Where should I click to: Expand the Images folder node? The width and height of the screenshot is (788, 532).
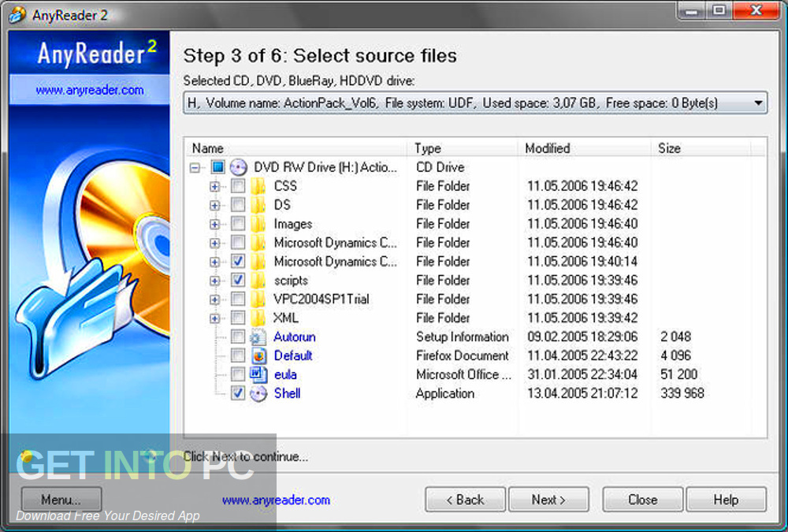214,225
